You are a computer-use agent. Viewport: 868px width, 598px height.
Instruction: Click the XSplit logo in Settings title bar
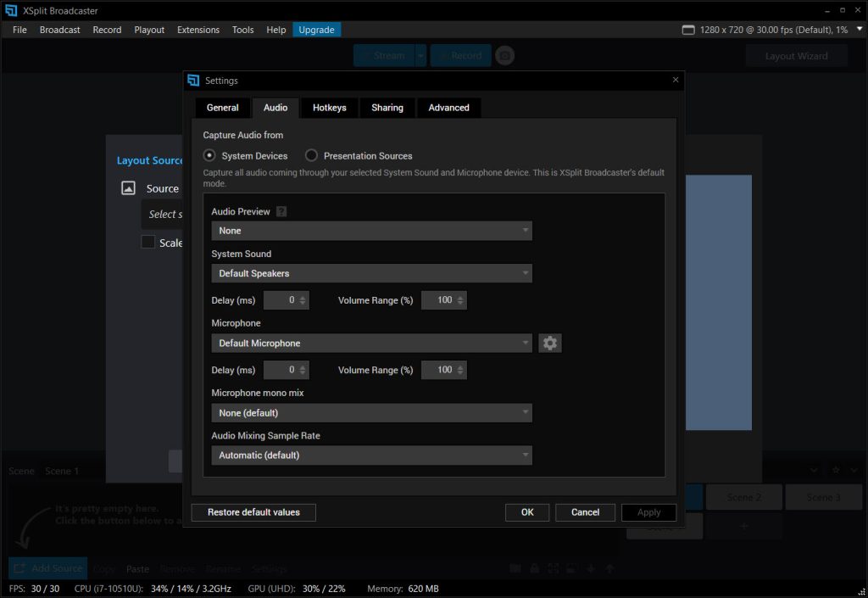(x=193, y=81)
